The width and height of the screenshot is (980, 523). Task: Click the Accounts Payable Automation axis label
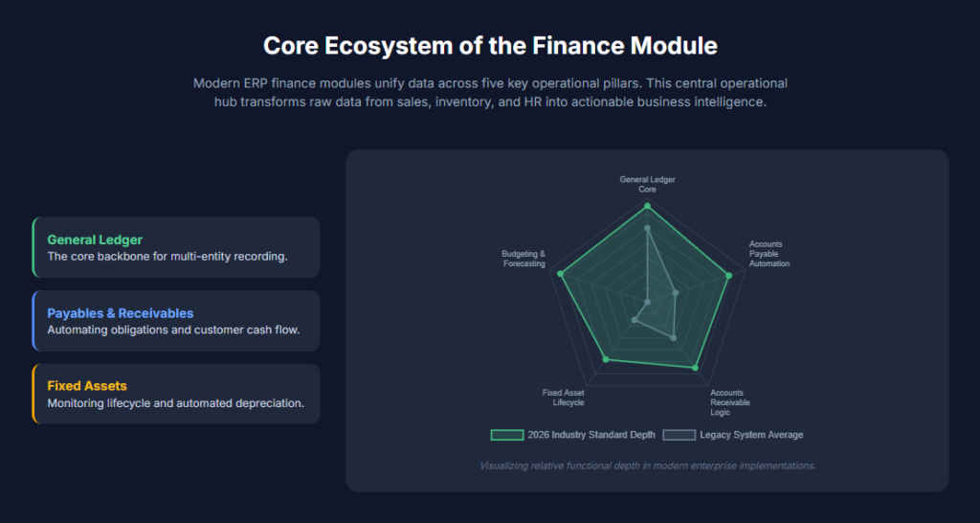(x=769, y=254)
